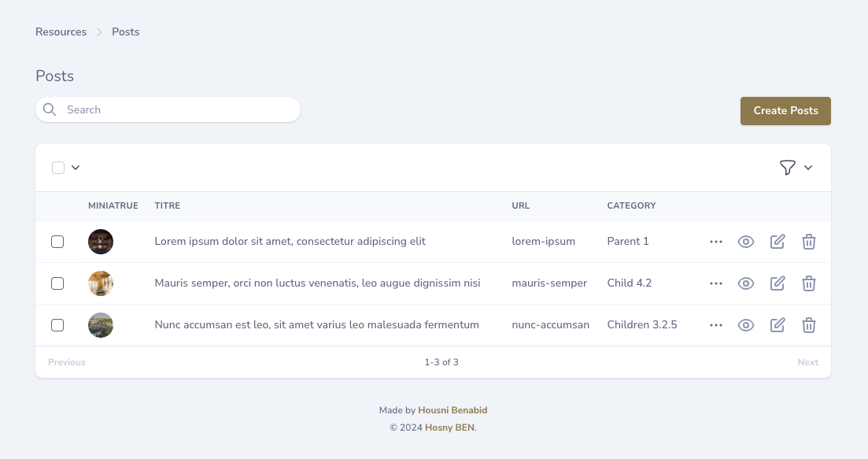Open the Housni Benabid footer link
The height and width of the screenshot is (459, 868).
pos(452,410)
